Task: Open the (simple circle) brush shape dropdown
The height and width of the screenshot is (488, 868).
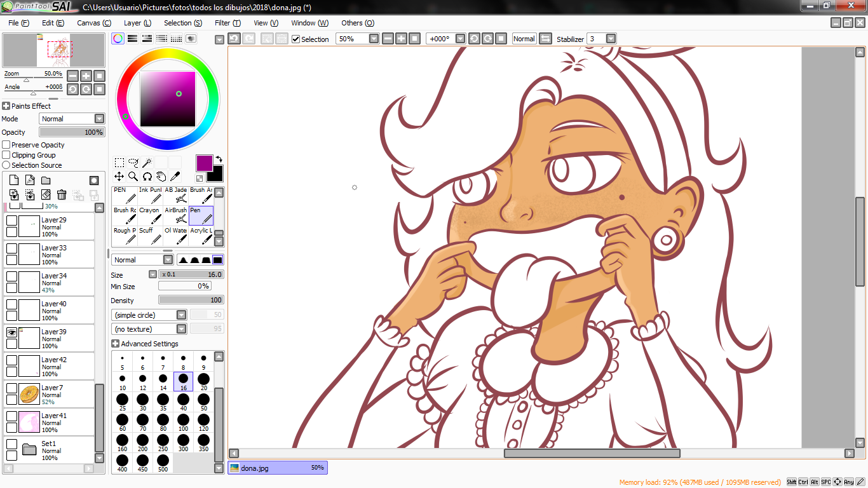Action: click(x=149, y=315)
